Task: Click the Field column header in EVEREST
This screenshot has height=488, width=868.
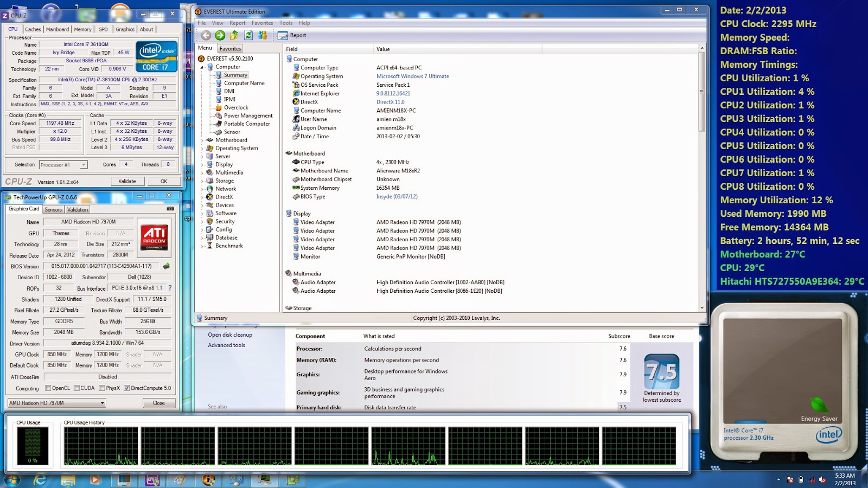Action: (329, 49)
